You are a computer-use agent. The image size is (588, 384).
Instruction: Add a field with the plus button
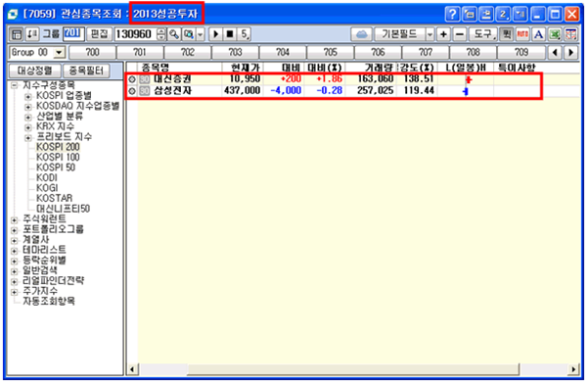click(x=443, y=34)
